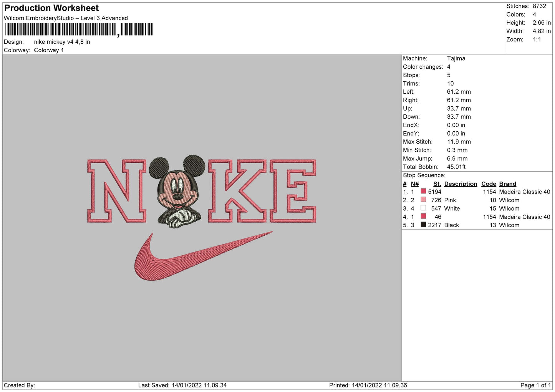Click the White thread color swatch
This screenshot has height=392, width=555.
pos(423,208)
